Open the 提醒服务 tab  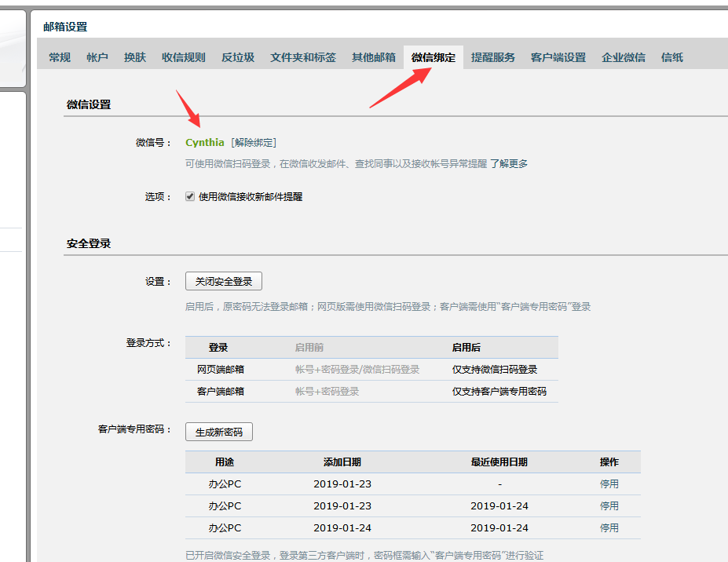click(x=493, y=57)
